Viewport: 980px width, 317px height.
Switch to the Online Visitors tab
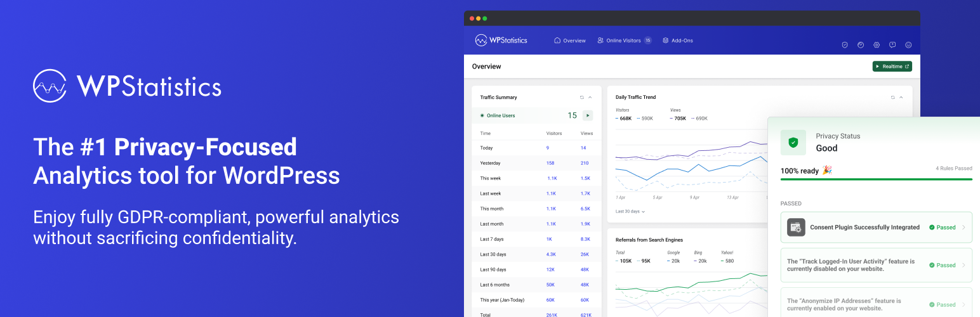(623, 41)
